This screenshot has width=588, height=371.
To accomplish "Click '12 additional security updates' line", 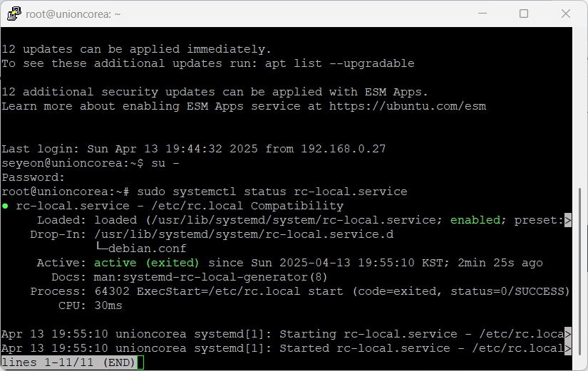I will click(215, 92).
